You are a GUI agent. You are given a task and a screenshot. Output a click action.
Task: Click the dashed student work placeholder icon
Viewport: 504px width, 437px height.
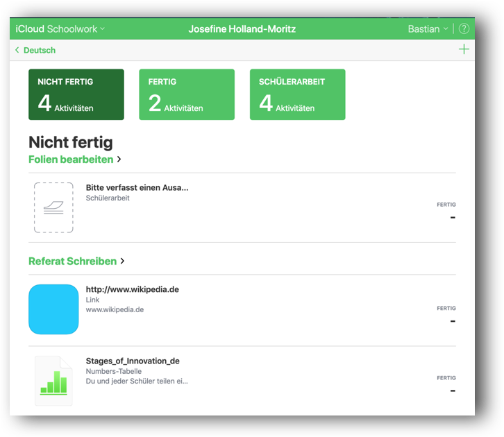(53, 207)
